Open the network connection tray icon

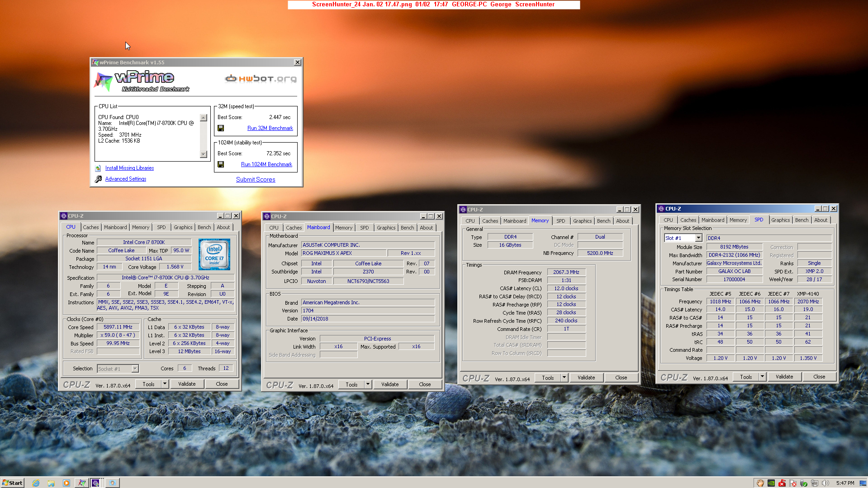(x=815, y=483)
